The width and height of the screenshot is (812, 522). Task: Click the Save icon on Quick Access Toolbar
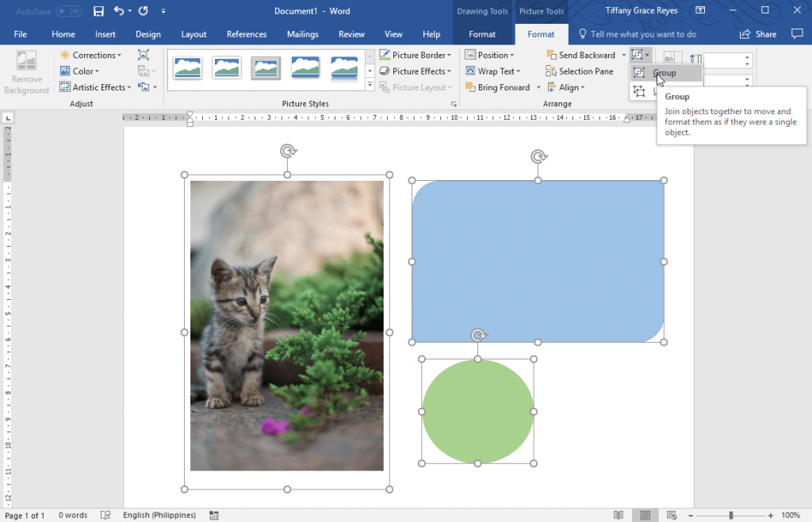point(98,10)
